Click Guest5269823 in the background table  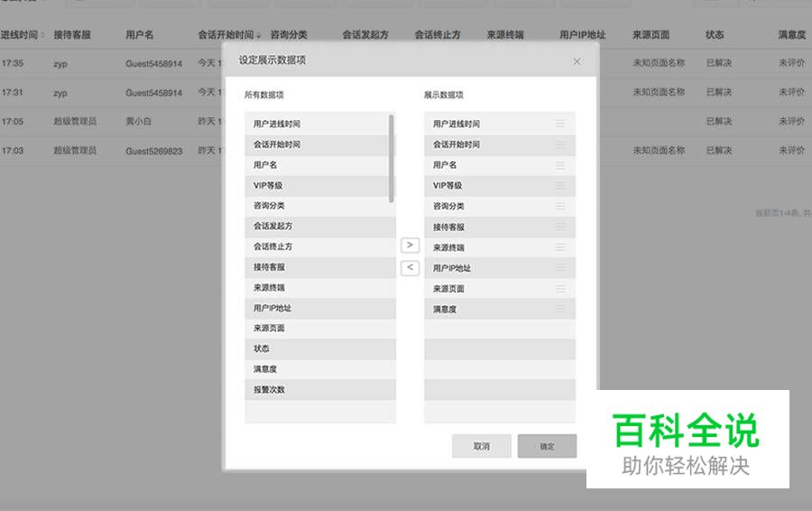click(153, 151)
